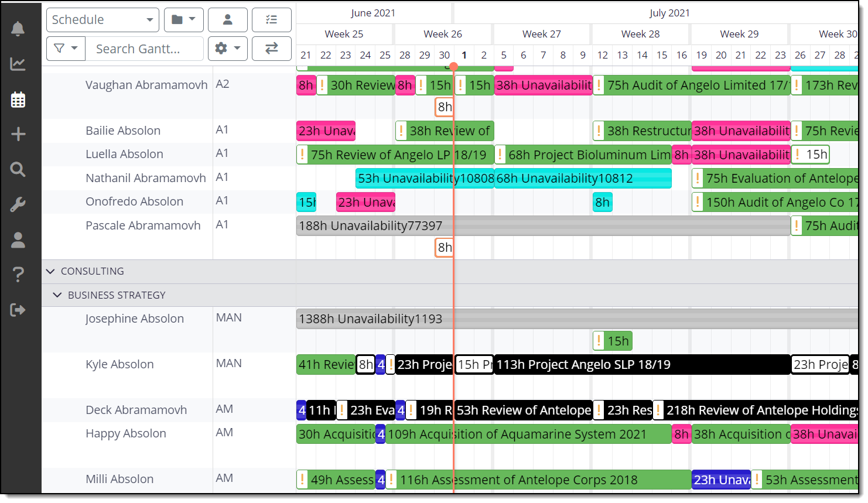Open the user profile icon in sidebar
This screenshot has height=503, width=868.
click(18, 239)
